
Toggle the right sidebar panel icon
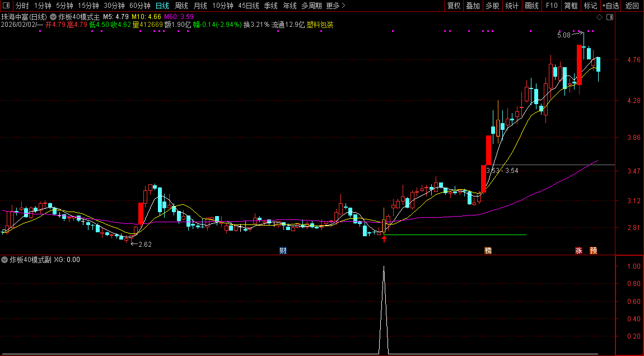point(610,17)
